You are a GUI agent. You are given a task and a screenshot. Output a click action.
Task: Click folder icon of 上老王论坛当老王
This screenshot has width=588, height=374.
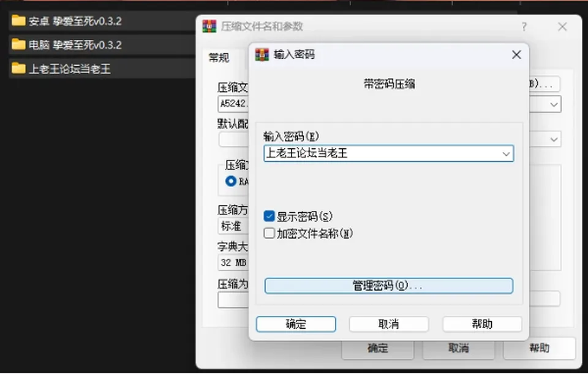[x=18, y=68]
